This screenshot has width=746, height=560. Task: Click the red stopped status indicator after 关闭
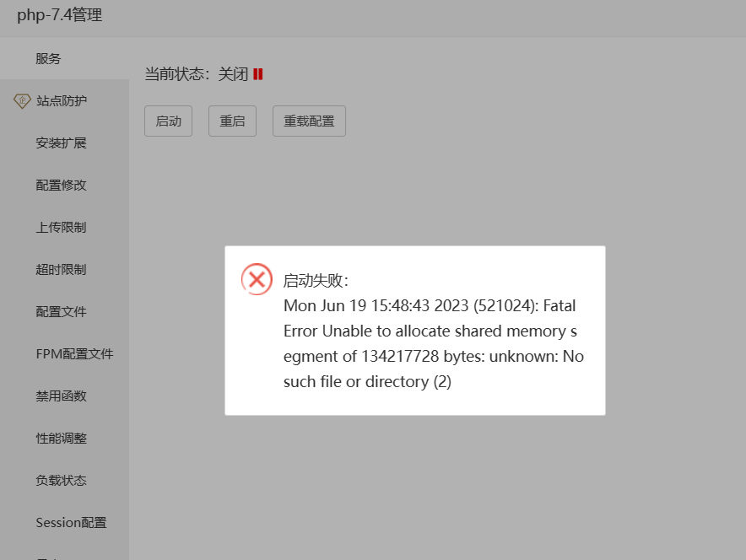point(257,73)
